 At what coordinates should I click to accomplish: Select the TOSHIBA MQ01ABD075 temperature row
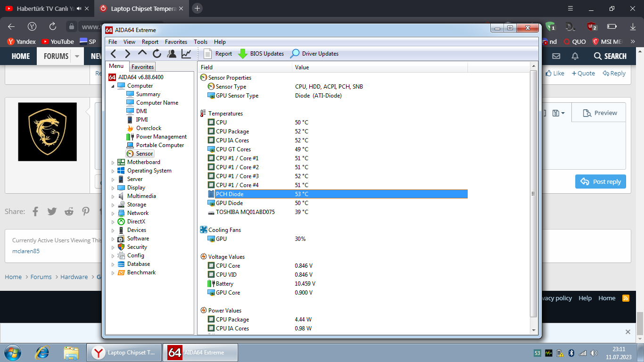pyautogui.click(x=333, y=212)
